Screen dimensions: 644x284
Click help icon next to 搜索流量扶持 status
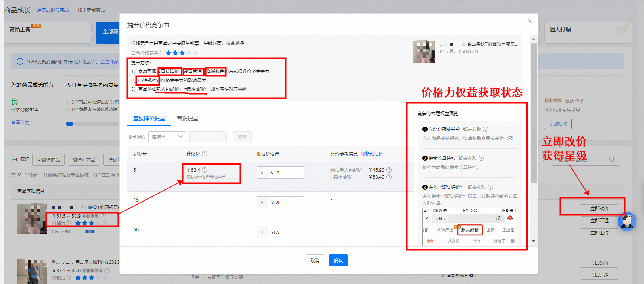[x=481, y=158]
